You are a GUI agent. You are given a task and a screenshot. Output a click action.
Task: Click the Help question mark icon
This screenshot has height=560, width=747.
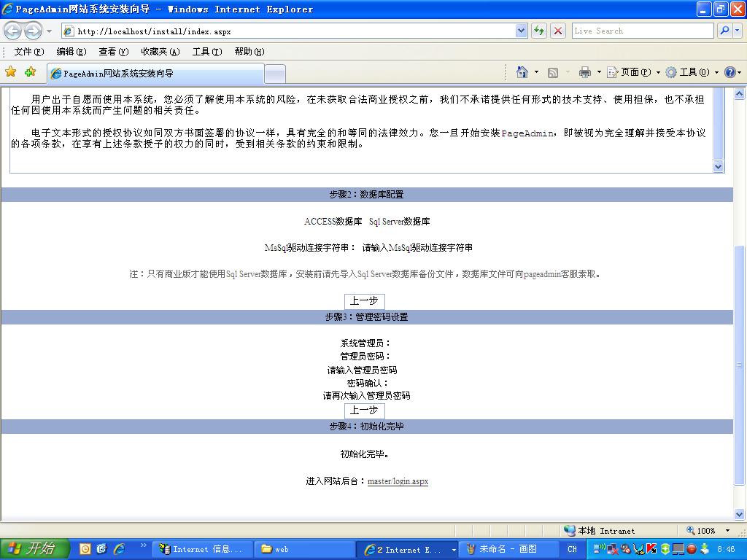[729, 72]
